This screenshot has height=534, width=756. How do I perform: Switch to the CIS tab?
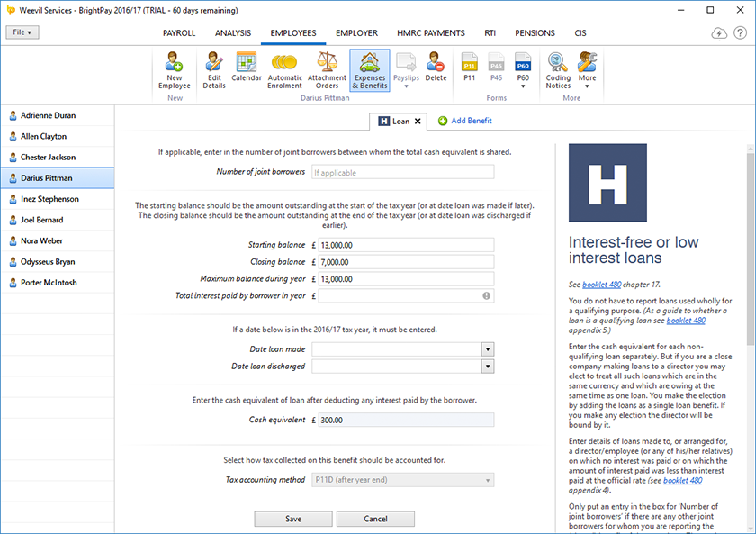(x=580, y=33)
